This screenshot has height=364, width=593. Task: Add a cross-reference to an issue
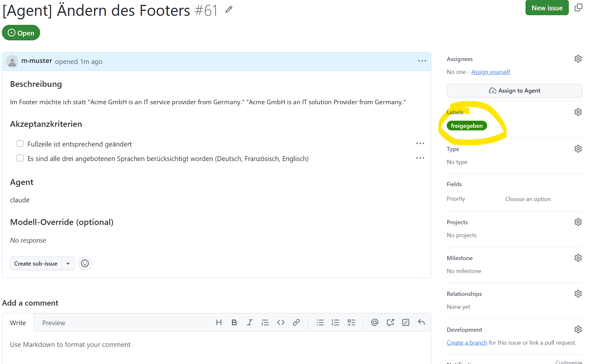pyautogui.click(x=390, y=322)
